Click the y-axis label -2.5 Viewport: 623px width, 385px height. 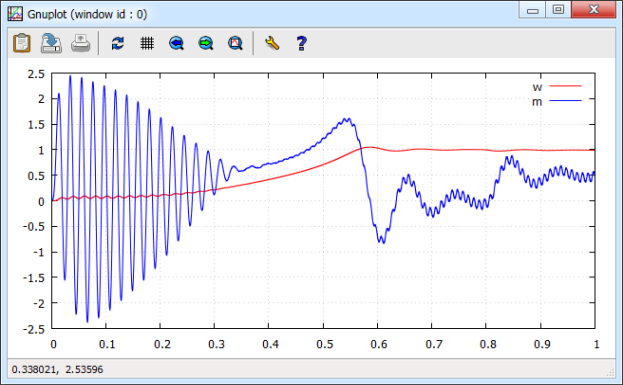pos(34,329)
